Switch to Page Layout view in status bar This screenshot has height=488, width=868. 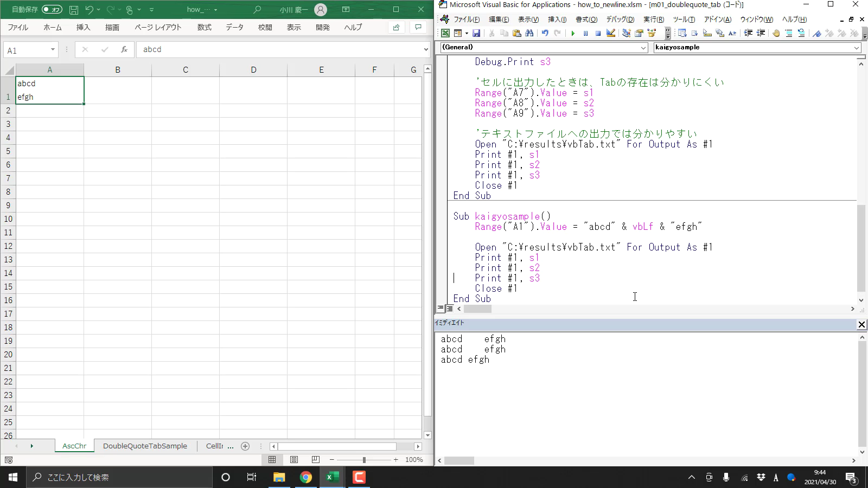pos(293,460)
